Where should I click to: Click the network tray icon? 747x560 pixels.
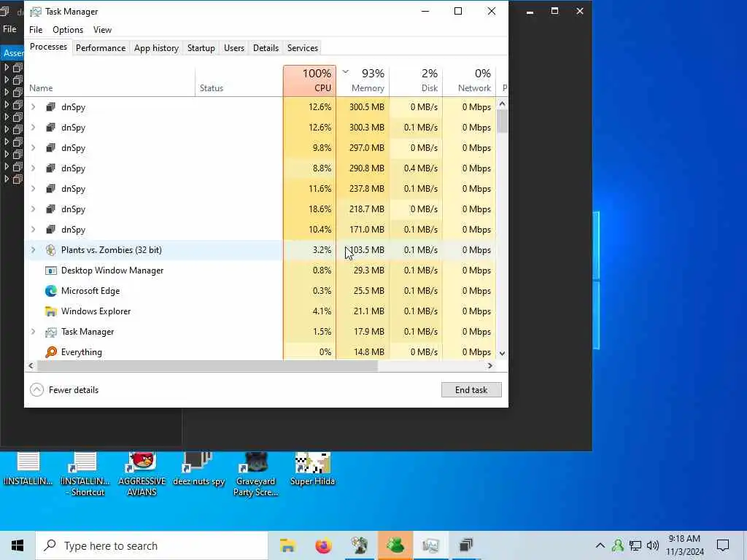pyautogui.click(x=635, y=545)
